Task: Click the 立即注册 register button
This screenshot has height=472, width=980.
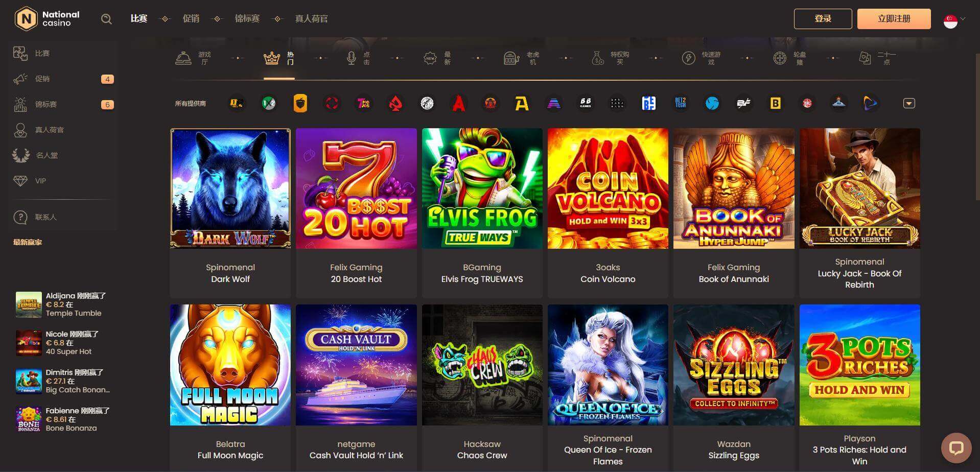Action: pos(894,19)
